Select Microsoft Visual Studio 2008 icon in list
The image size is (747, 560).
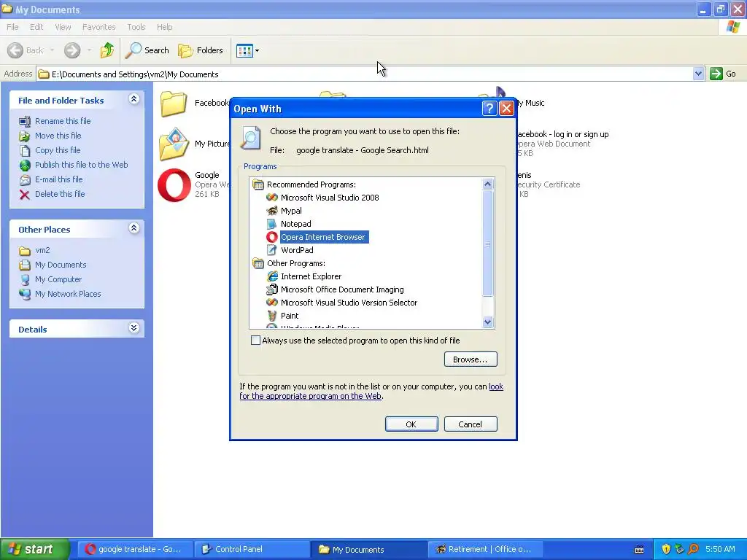(272, 198)
